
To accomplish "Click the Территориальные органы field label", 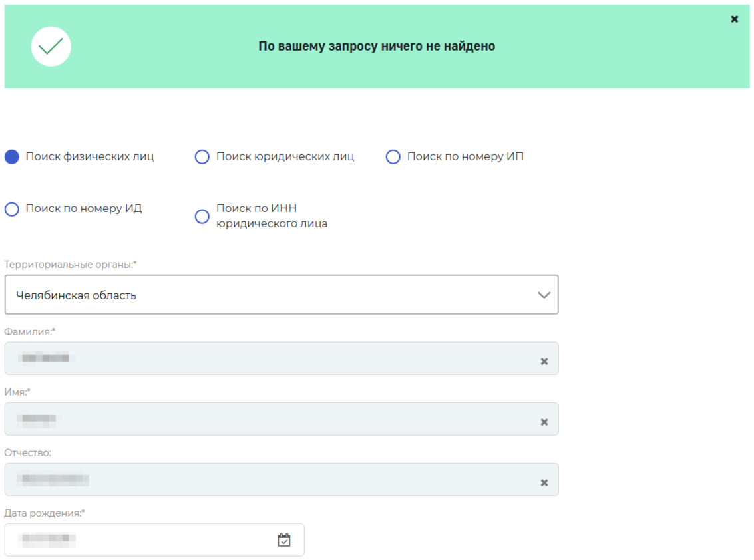I will [71, 265].
